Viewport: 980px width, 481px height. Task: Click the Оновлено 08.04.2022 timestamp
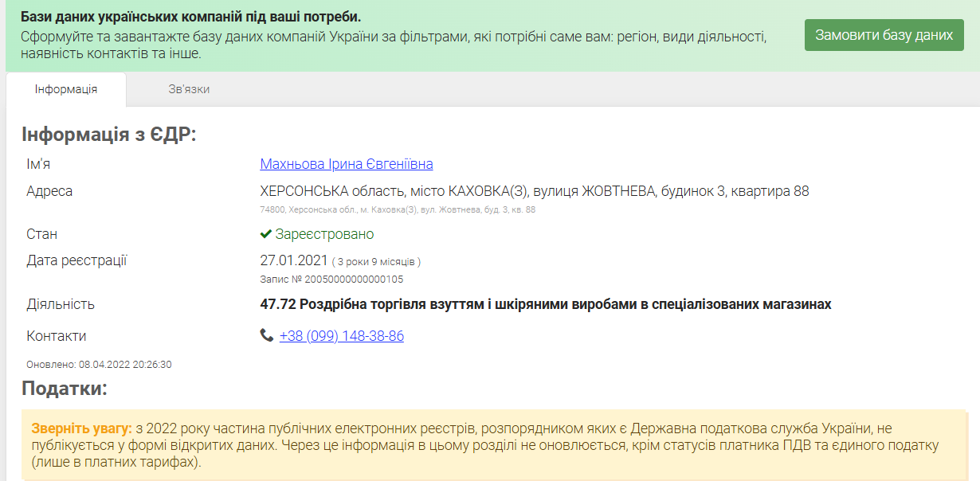tap(99, 365)
